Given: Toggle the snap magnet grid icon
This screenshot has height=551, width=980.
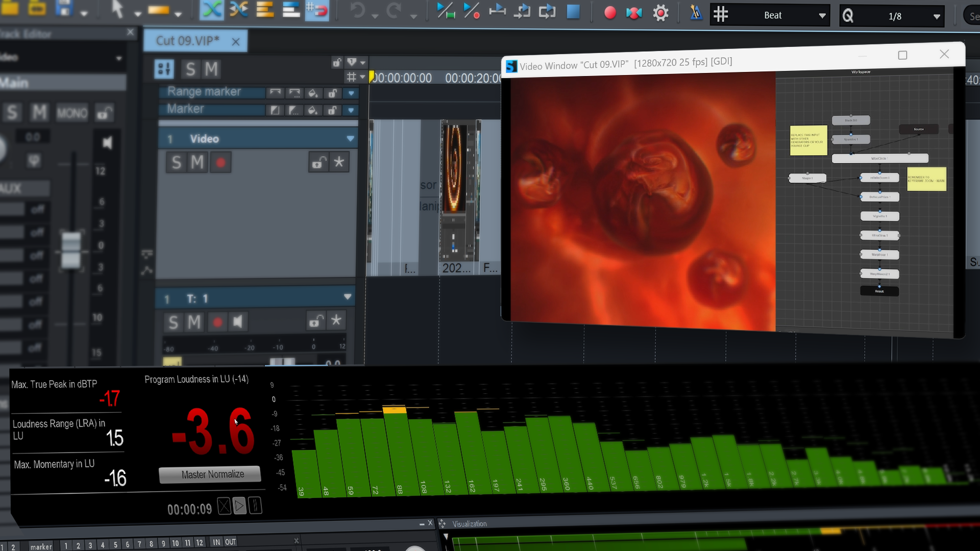Looking at the screenshot, I should point(316,11).
